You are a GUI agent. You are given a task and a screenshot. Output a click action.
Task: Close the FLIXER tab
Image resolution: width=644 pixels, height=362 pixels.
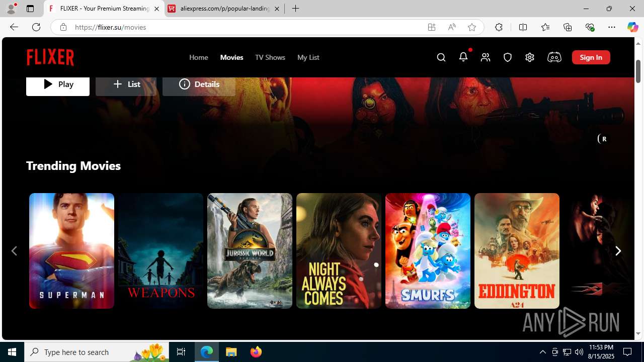point(156,9)
